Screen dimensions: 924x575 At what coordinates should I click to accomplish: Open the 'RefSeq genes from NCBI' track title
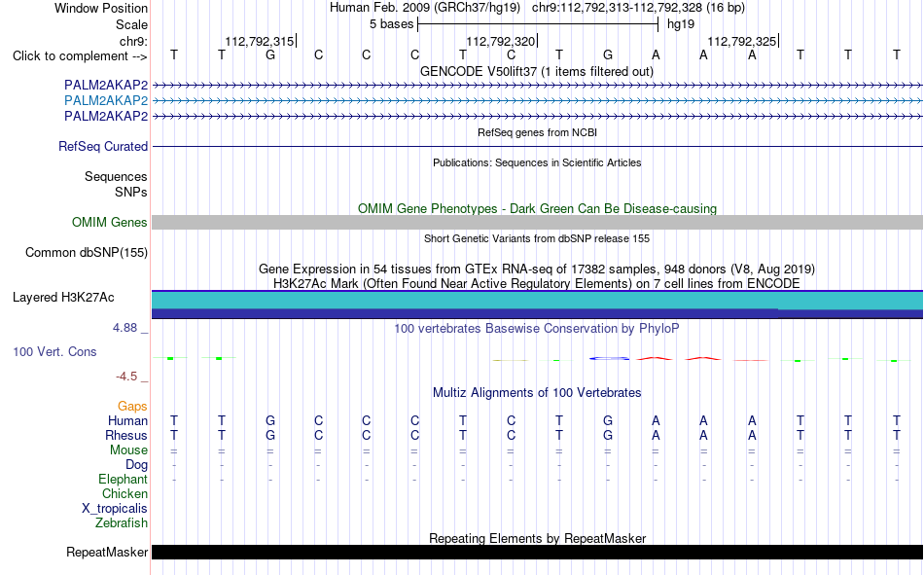(537, 132)
